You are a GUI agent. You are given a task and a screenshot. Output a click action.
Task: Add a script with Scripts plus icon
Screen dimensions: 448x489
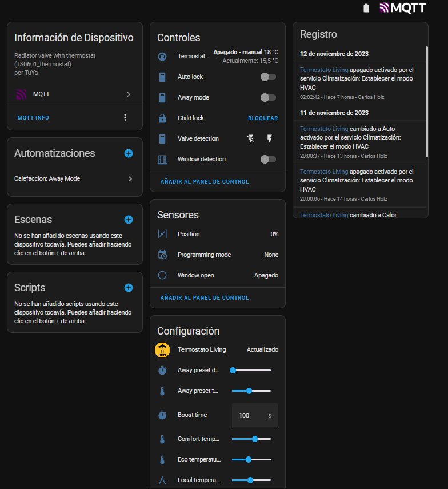click(128, 288)
